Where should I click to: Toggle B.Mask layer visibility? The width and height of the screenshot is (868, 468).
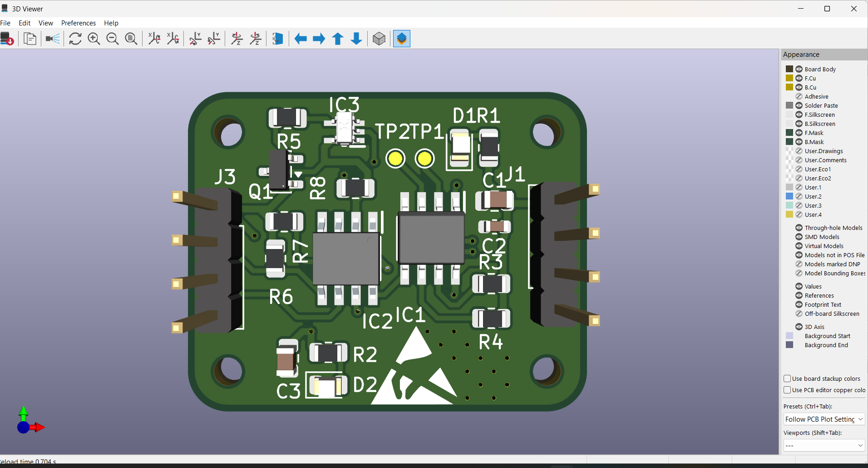799,142
